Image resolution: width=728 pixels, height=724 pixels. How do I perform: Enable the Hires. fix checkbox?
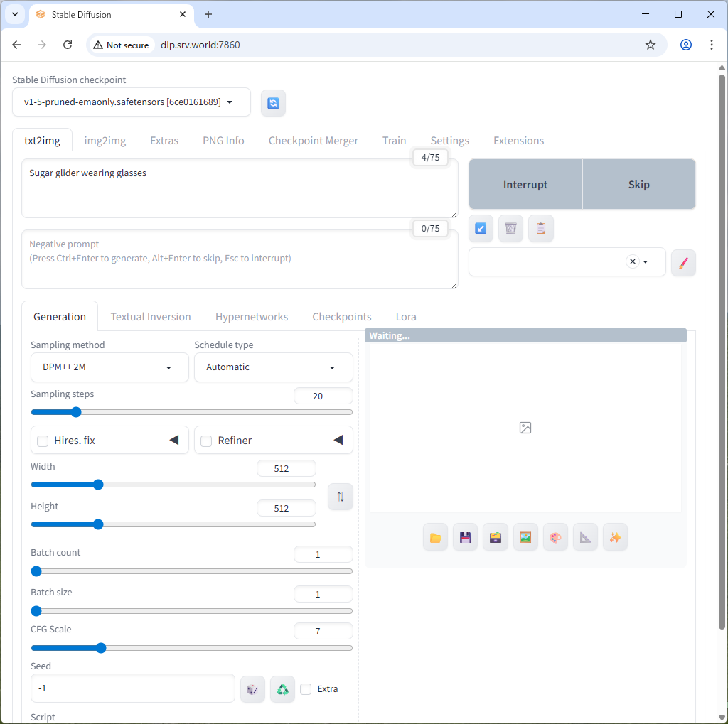43,441
